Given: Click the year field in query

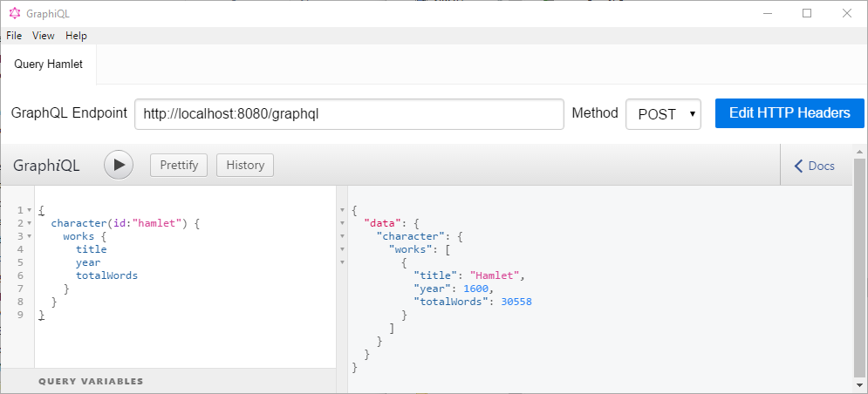Looking at the screenshot, I should (88, 262).
